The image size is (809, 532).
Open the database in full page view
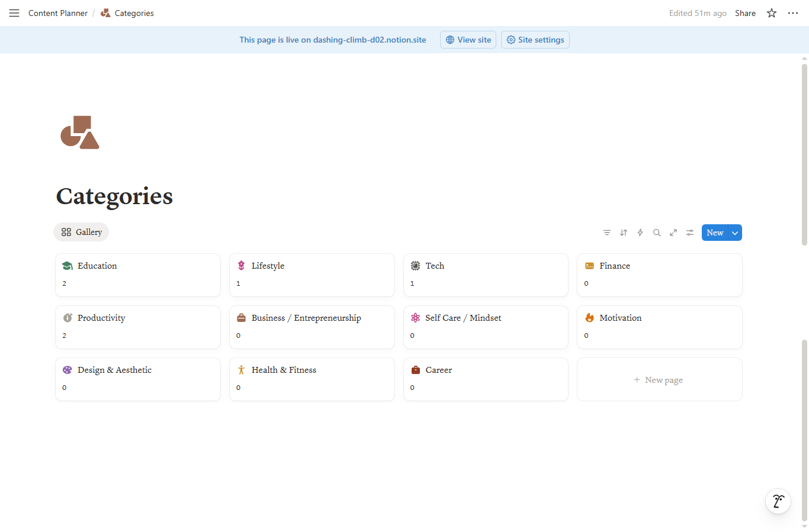673,233
